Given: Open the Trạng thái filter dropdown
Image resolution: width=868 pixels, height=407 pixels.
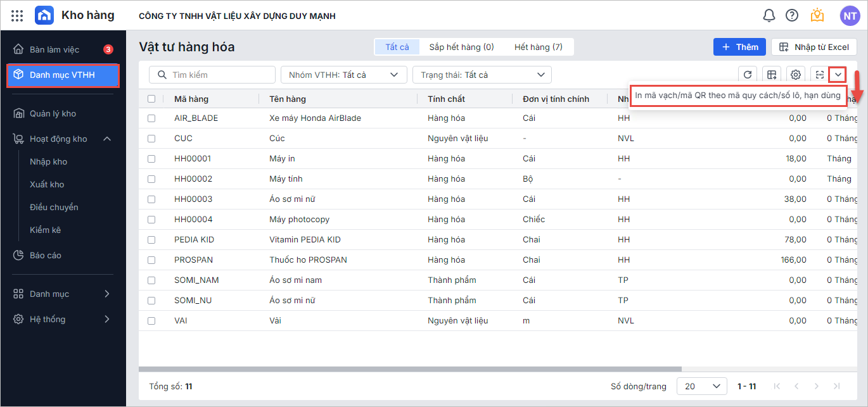Looking at the screenshot, I should coord(482,75).
